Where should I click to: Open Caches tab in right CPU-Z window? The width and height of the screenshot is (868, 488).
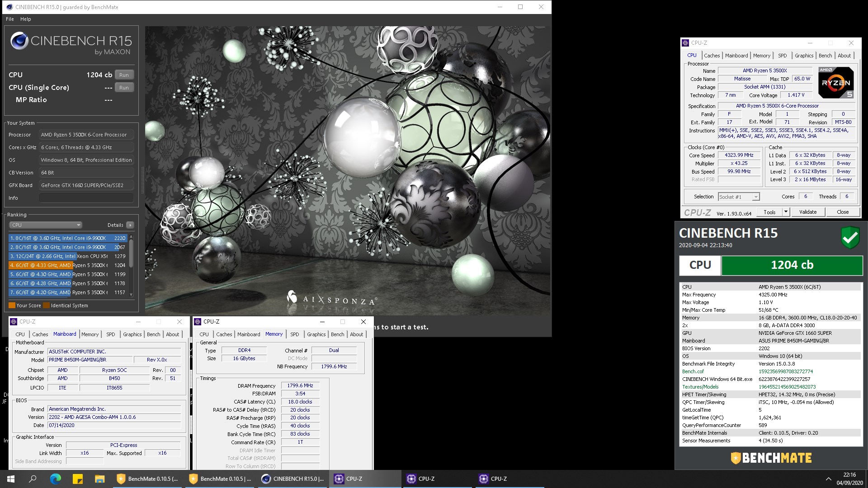click(712, 56)
